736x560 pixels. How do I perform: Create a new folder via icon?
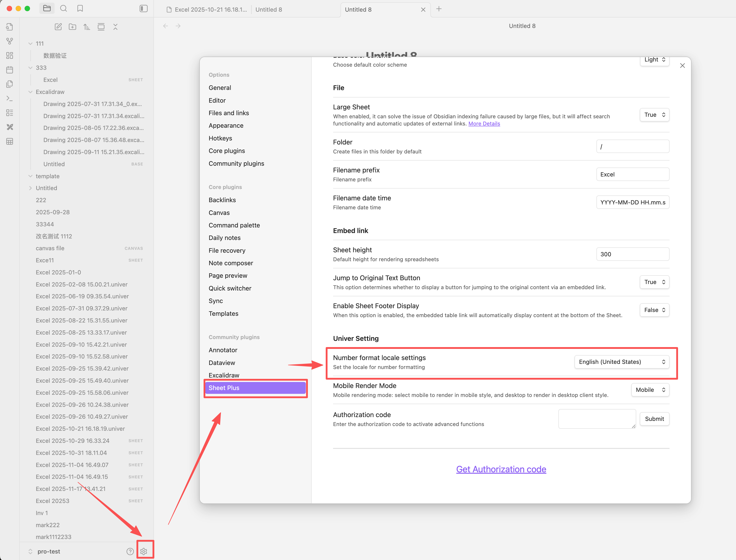coord(72,27)
